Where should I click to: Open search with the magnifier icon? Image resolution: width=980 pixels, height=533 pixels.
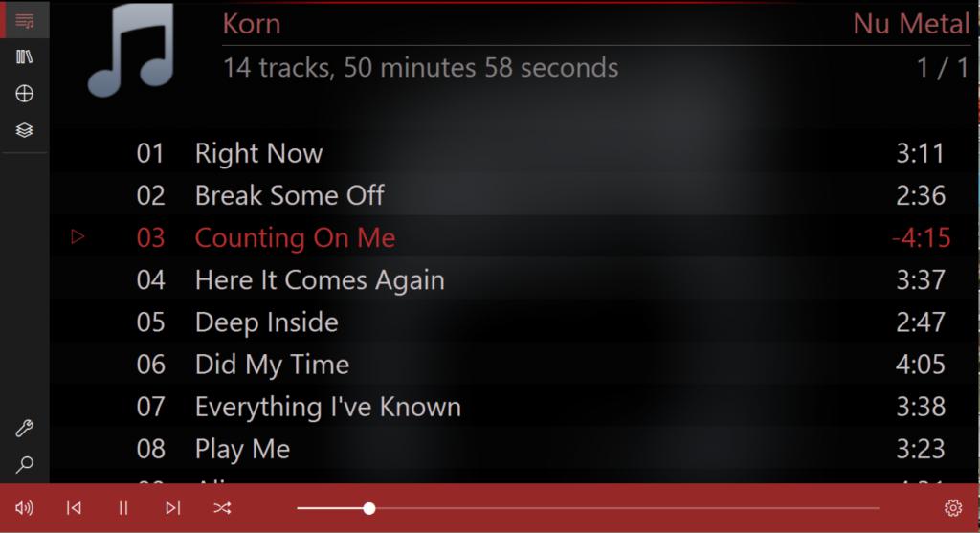tap(24, 464)
